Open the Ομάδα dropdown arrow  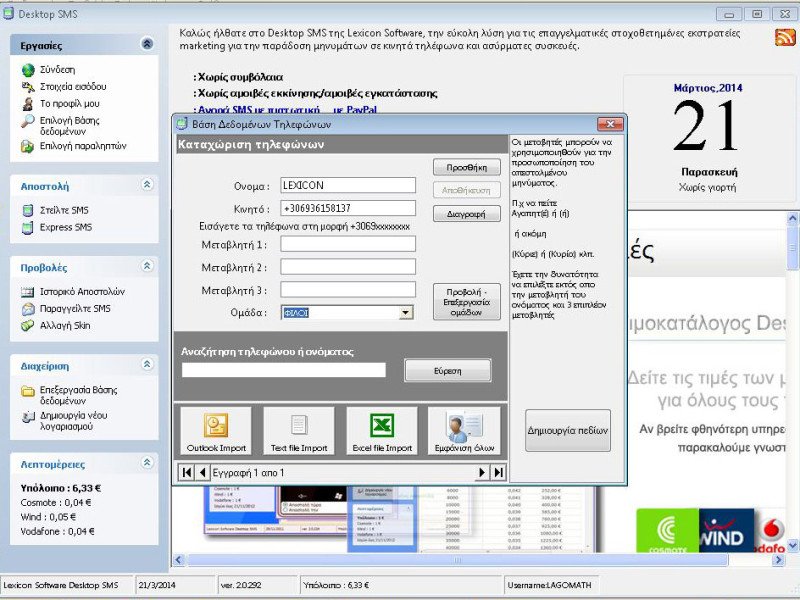pos(406,313)
